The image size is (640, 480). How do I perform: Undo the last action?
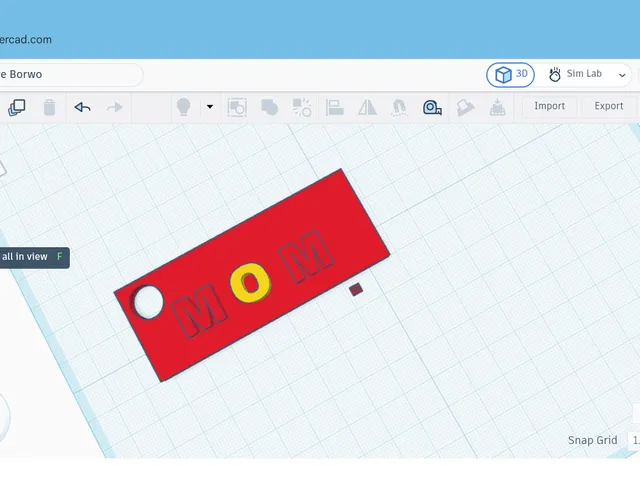(82, 107)
